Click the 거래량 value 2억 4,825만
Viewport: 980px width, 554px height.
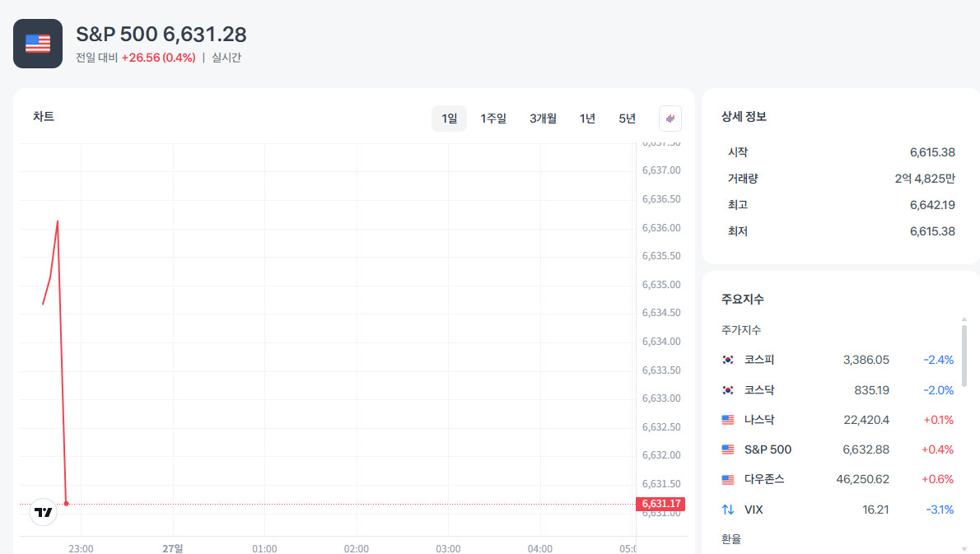tap(925, 179)
